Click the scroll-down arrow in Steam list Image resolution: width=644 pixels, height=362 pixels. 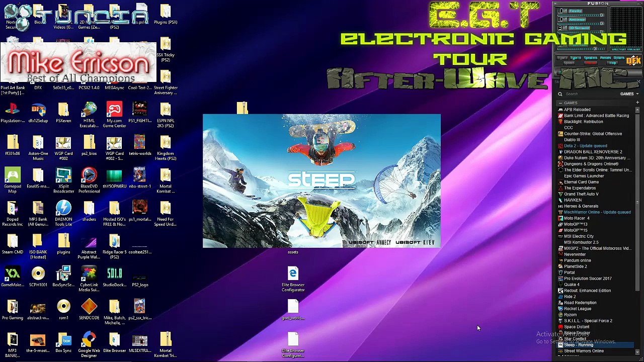(638, 352)
